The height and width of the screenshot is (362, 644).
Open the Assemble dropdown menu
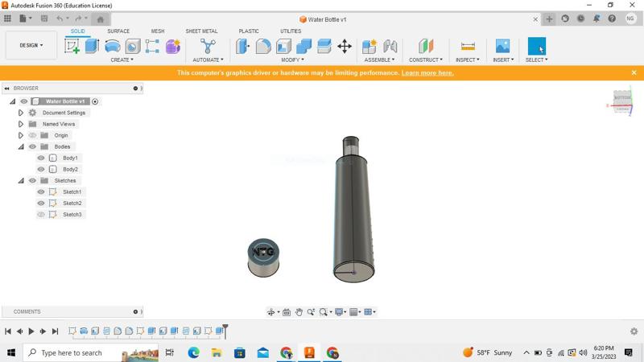coord(379,60)
